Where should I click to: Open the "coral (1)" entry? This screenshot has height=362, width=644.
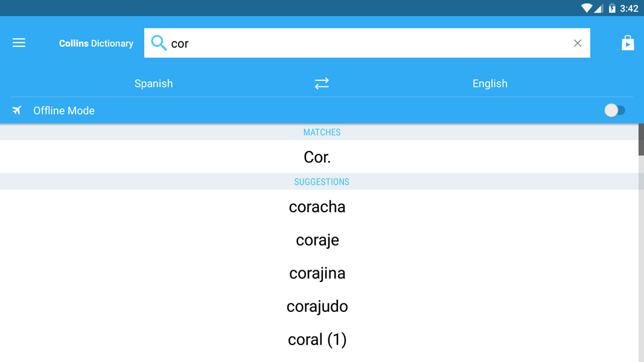click(317, 340)
